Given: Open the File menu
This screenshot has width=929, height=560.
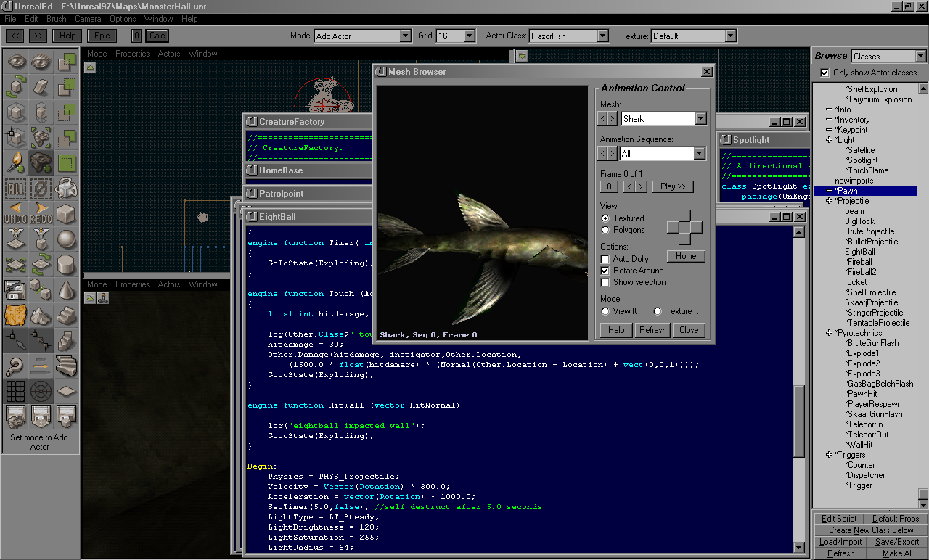Looking at the screenshot, I should pos(10,19).
